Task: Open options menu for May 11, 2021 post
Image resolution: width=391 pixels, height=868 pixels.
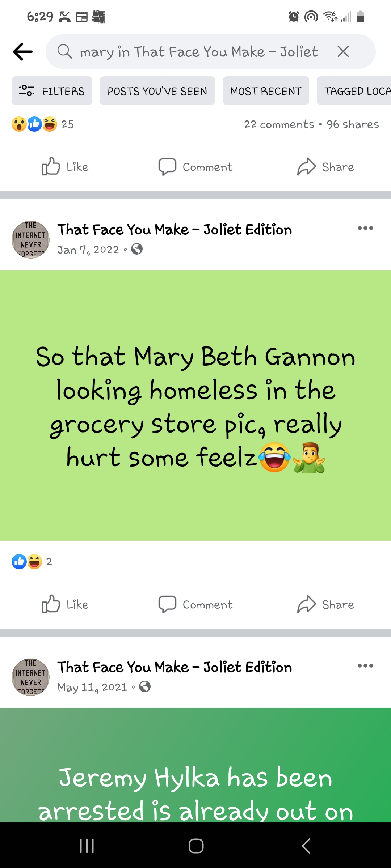Action: [365, 666]
